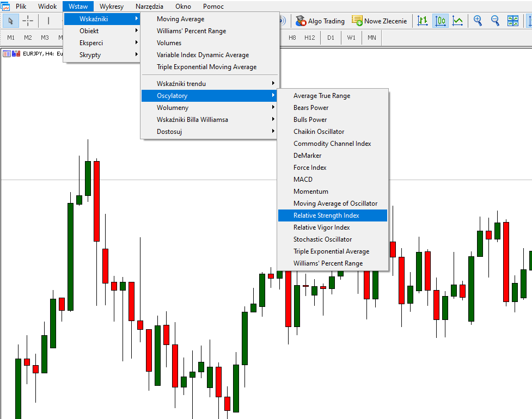Image resolution: width=532 pixels, height=419 pixels.
Task: Select the D1 timeframe
Action: pos(331,38)
